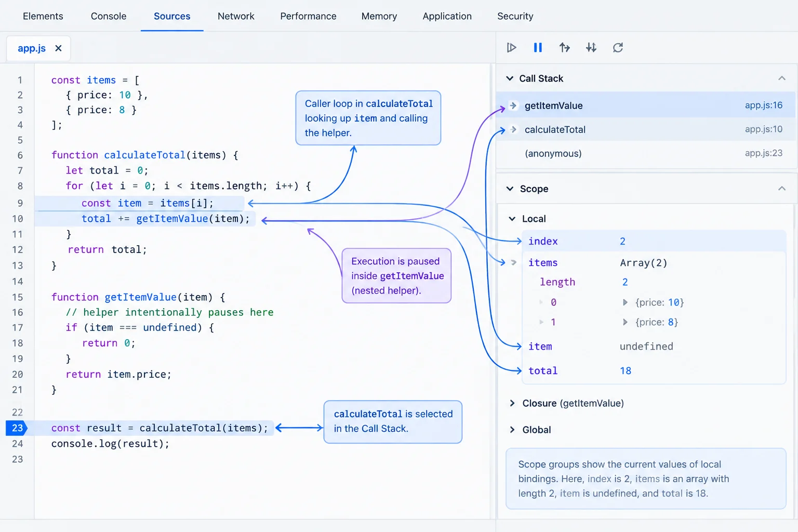Click the up caret at right of Call Stack header
The height and width of the screenshot is (532, 798).
(782, 78)
